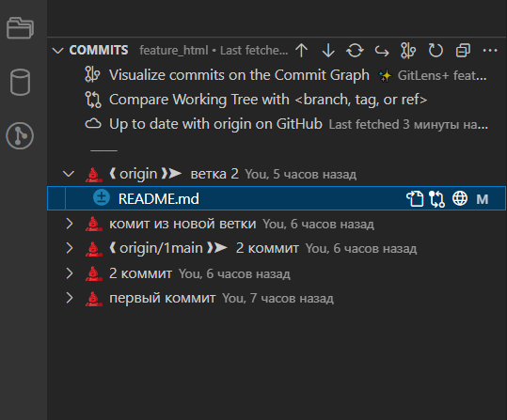The image size is (507, 420).
Task: Expand the "первый коммит" commit
Action: (70, 298)
